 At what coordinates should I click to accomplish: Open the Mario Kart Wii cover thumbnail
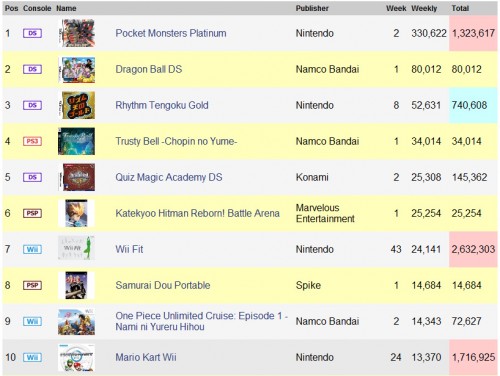click(x=76, y=357)
